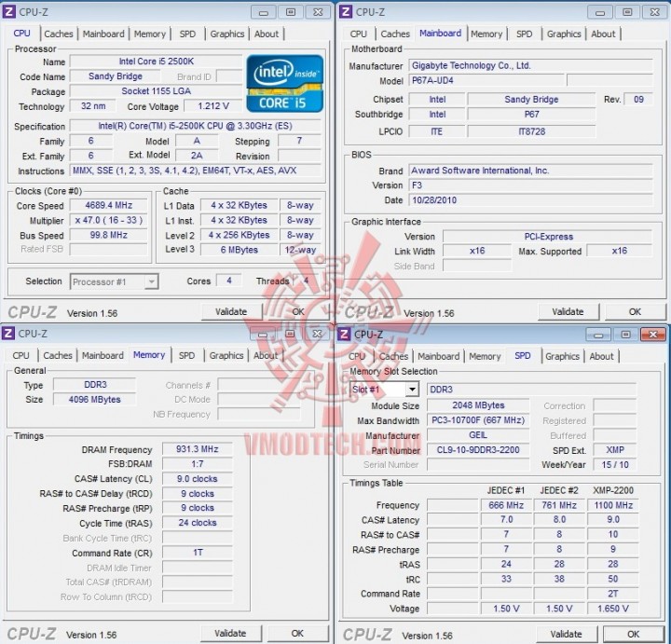The width and height of the screenshot is (671, 644).
Task: Click the GEIL manufacturer field
Action: click(x=478, y=435)
